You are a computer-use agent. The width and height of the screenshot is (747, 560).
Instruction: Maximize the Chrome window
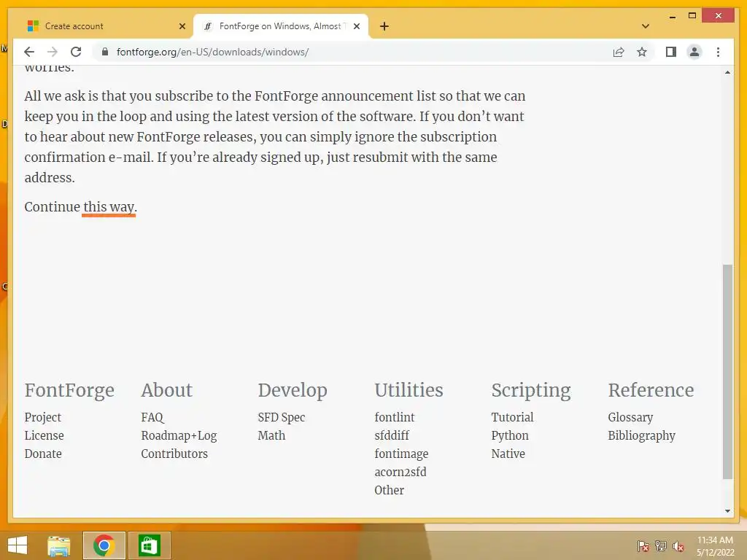(x=692, y=16)
